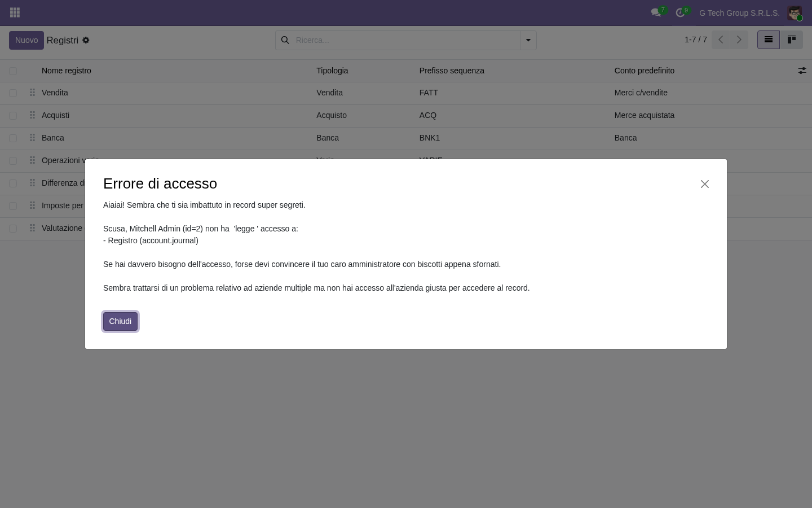
Task: Click the 1-7 / 7 pager counter
Action: pos(696,40)
